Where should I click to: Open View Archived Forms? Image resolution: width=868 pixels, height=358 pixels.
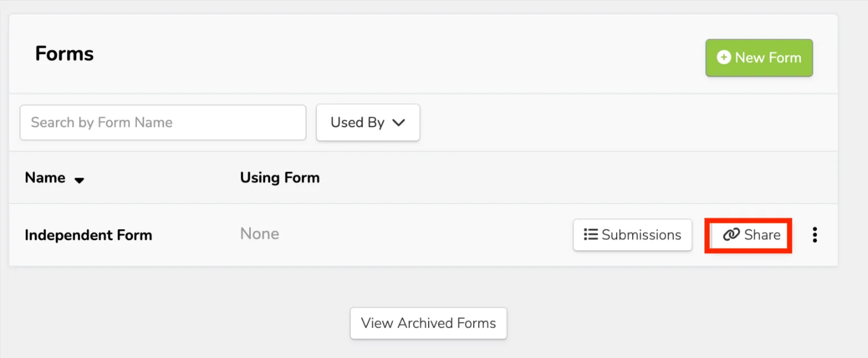pyautogui.click(x=429, y=323)
